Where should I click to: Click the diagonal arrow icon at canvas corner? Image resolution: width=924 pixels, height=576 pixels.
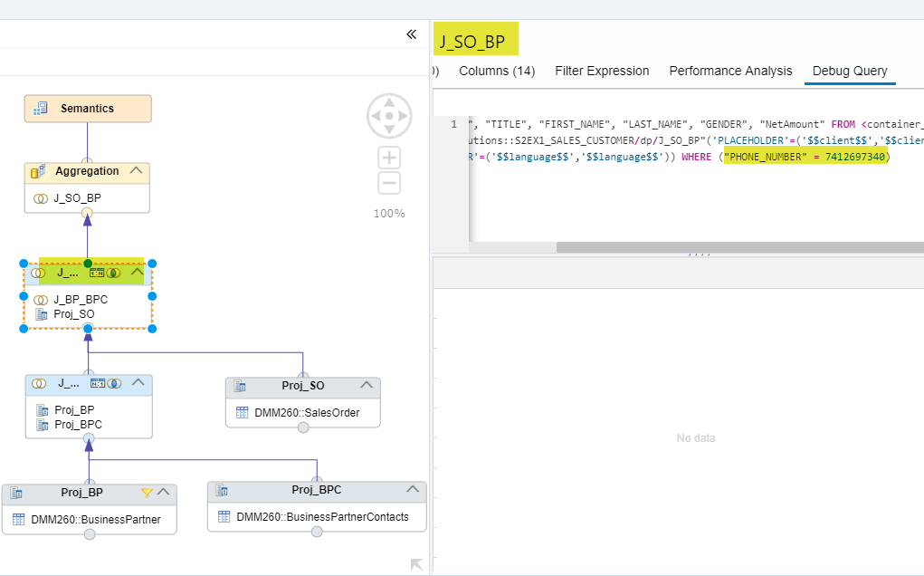[416, 564]
